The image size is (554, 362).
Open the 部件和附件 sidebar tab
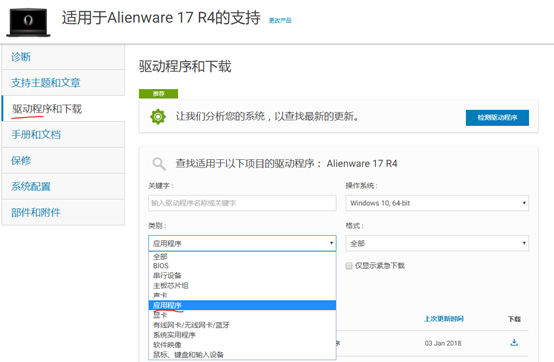click(x=63, y=212)
